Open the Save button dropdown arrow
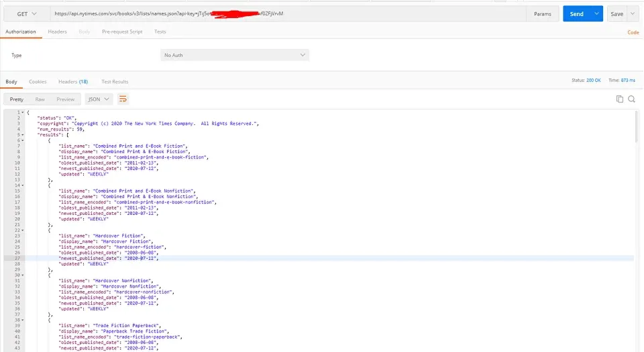 (x=633, y=13)
